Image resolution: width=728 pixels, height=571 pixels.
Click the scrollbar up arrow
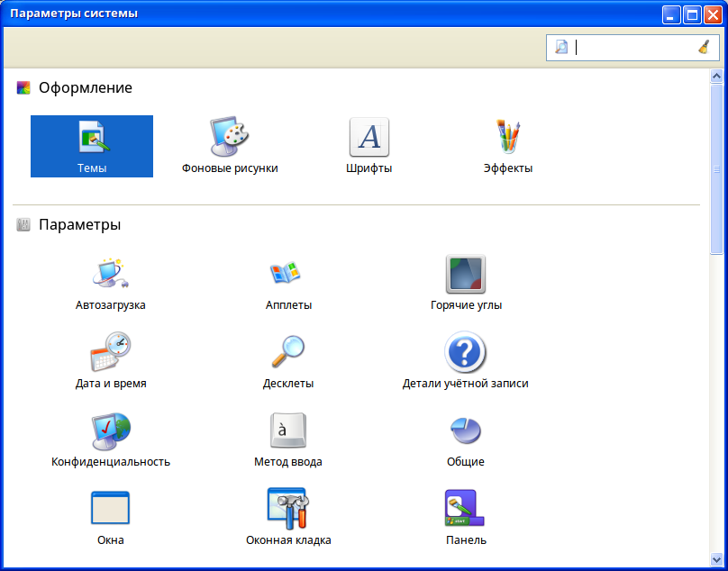716,77
